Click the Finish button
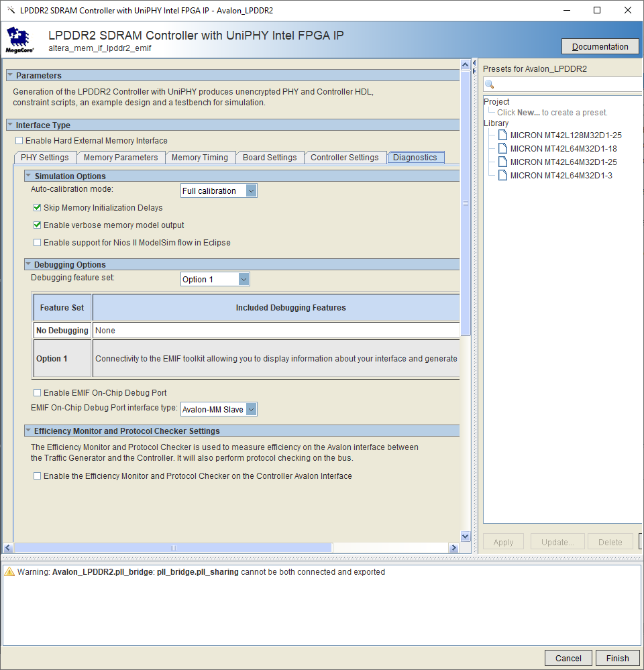Image resolution: width=644 pixels, height=670 pixels. click(618, 658)
